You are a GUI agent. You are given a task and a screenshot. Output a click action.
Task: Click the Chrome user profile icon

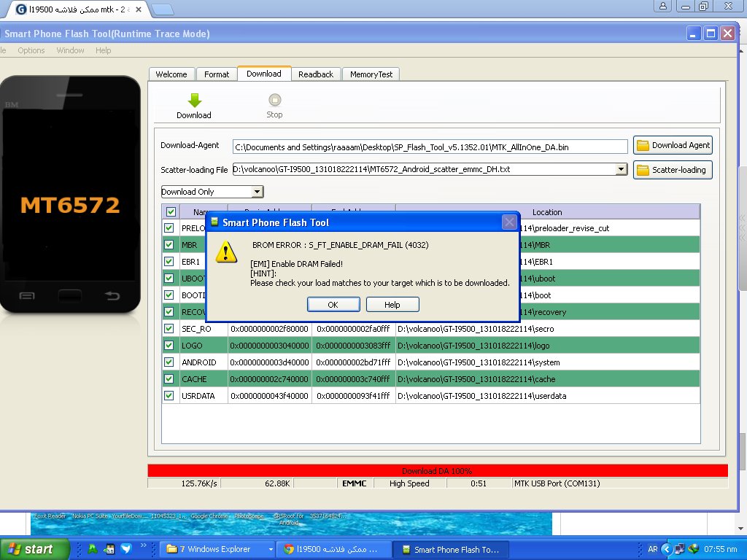click(x=662, y=6)
